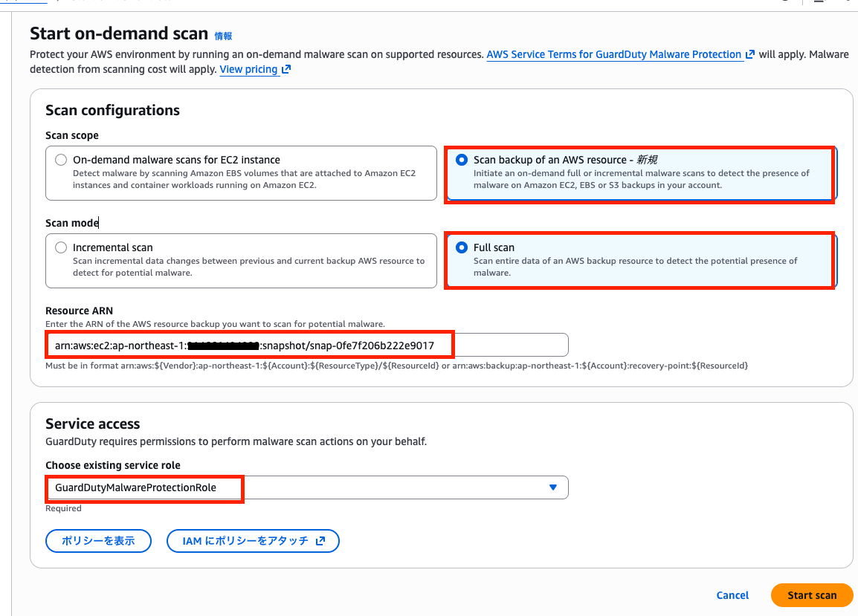Click the Choose existing service role label
Viewport: 858px width, 616px height.
click(113, 465)
